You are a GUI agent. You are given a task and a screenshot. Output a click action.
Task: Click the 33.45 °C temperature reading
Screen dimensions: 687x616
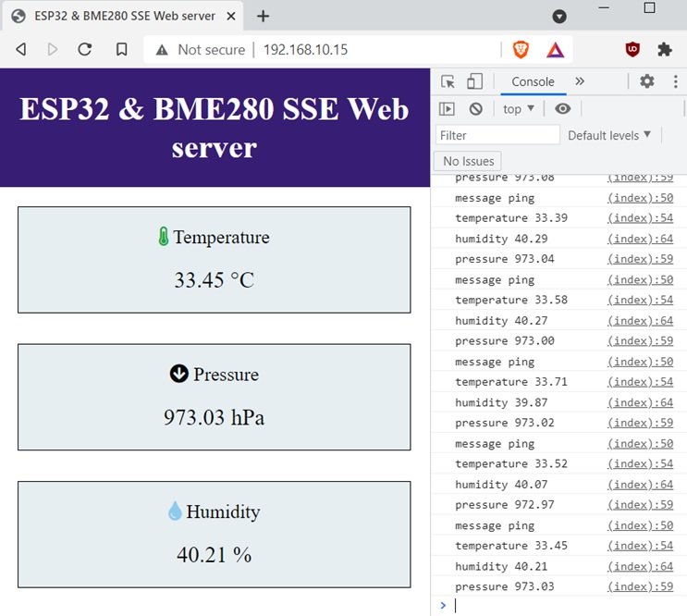pos(214,280)
